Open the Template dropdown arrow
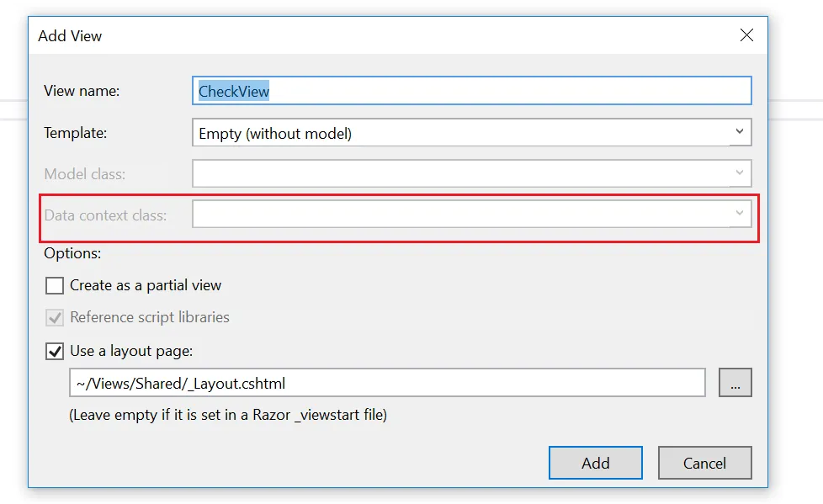The height and width of the screenshot is (504, 823). pos(739,132)
